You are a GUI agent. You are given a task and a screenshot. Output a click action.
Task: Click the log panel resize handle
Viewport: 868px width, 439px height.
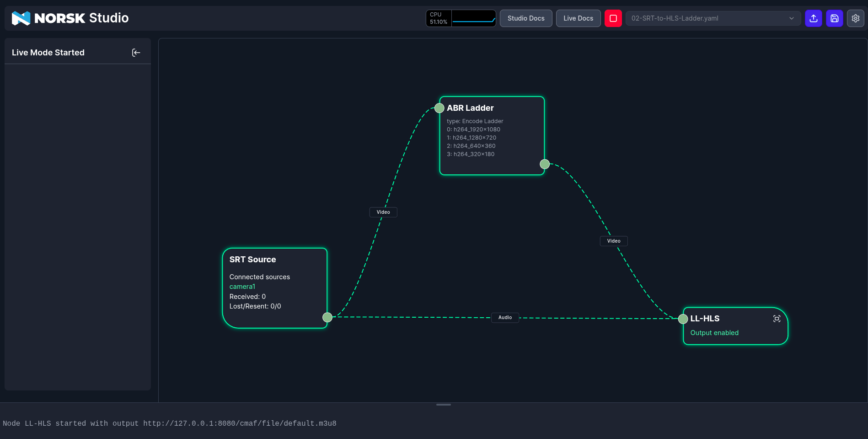coord(444,405)
